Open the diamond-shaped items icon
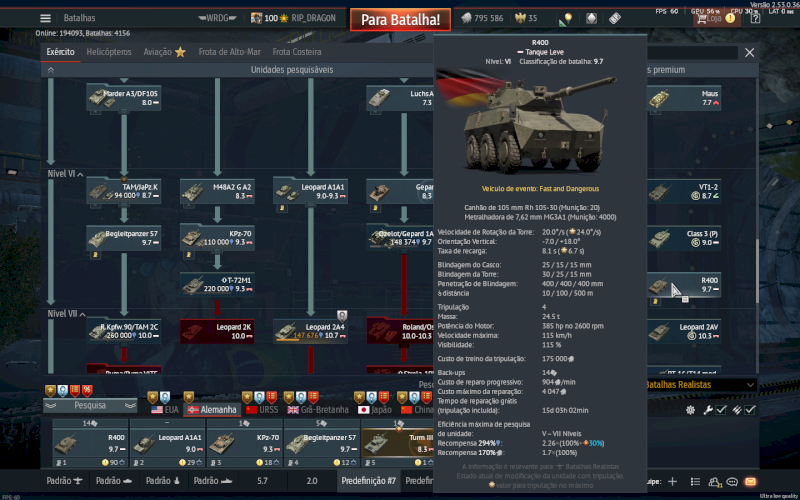Image resolution: width=800 pixels, height=500 pixels. [591, 18]
